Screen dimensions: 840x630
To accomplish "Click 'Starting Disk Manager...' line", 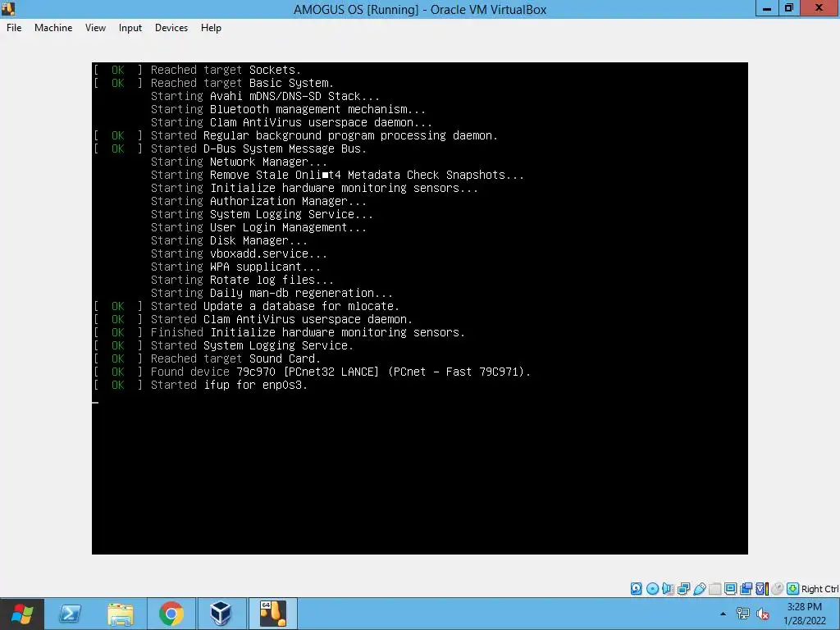I will [x=230, y=240].
